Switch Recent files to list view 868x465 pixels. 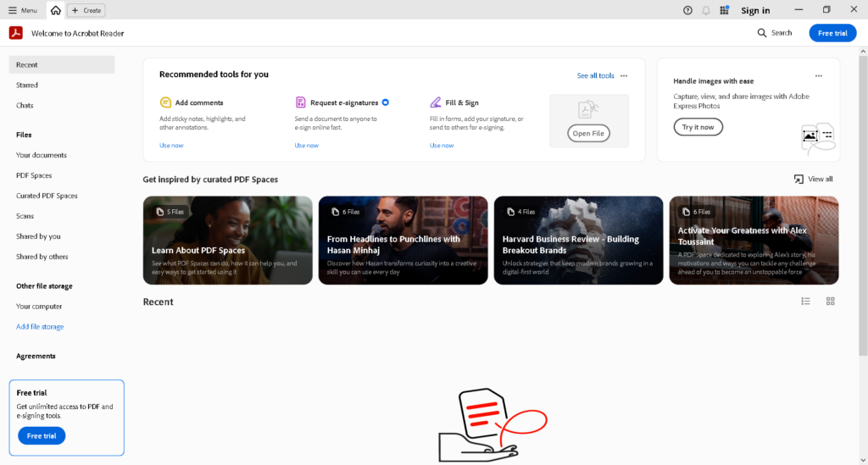(x=805, y=302)
